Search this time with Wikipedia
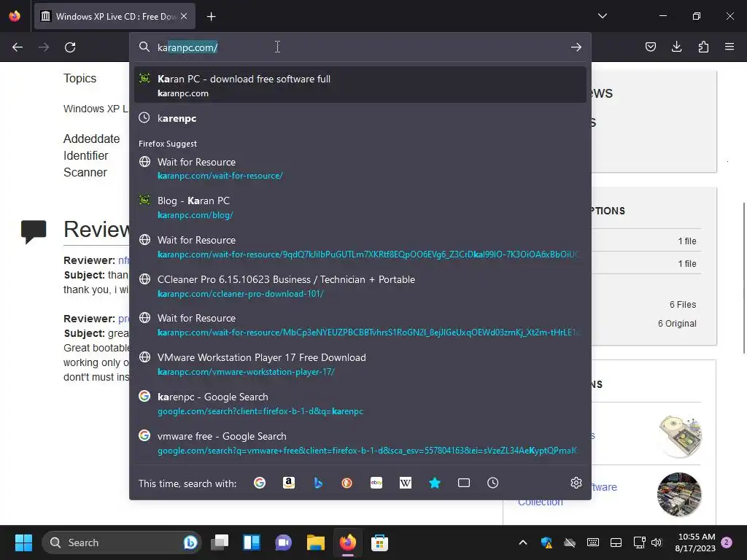747x560 pixels. [x=406, y=483]
